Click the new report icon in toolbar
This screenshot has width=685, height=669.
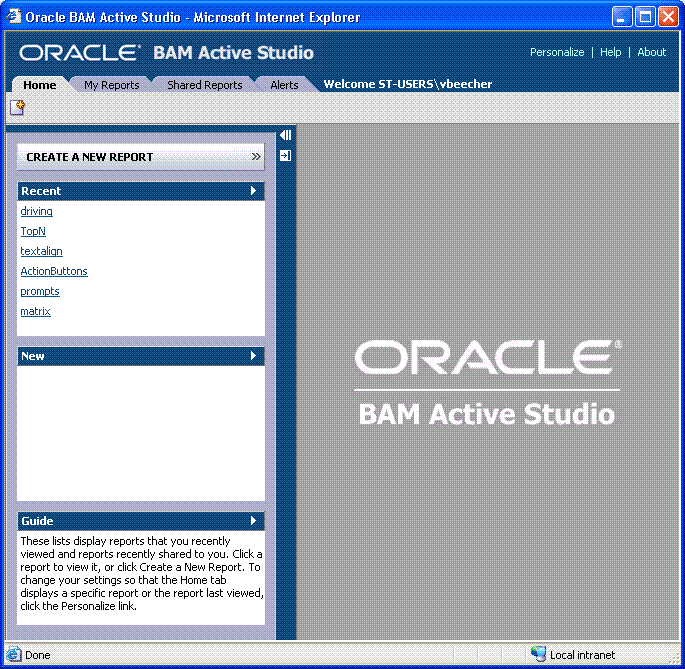coord(17,107)
